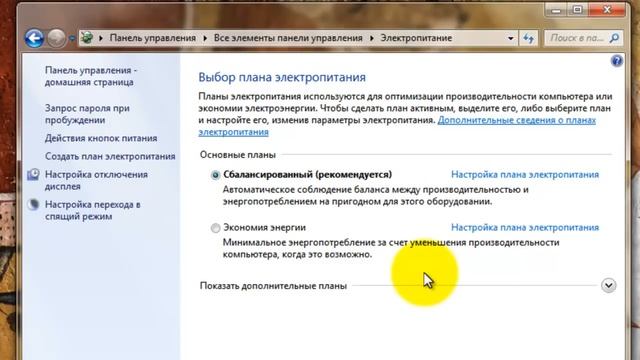Viewport: 640px width, 360px height.
Task: Click the magnifier search icon
Action: (x=614, y=38)
